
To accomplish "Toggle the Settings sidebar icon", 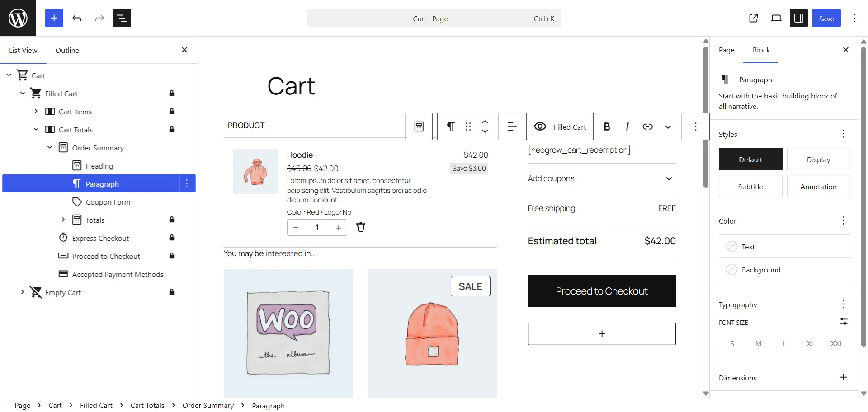I will [799, 18].
